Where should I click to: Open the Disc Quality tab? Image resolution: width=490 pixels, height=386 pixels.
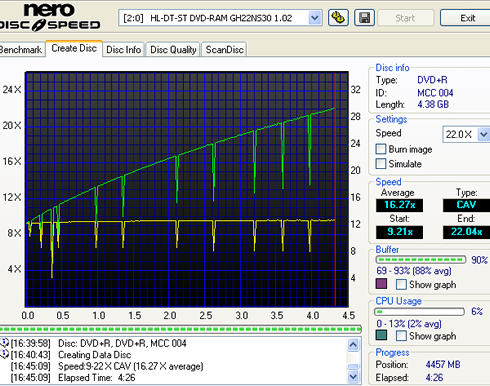pyautogui.click(x=173, y=50)
